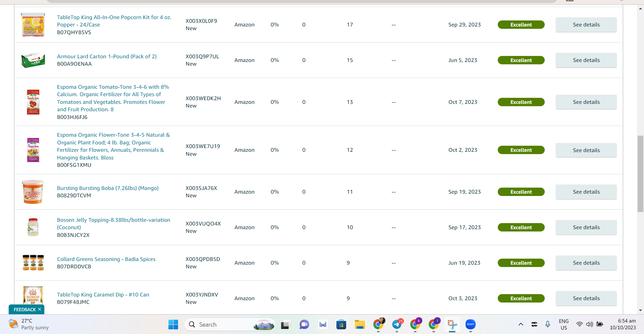Screen dimensions: 644x334
Task: Click the date Sep 29, 2023
Action: point(465,25)
